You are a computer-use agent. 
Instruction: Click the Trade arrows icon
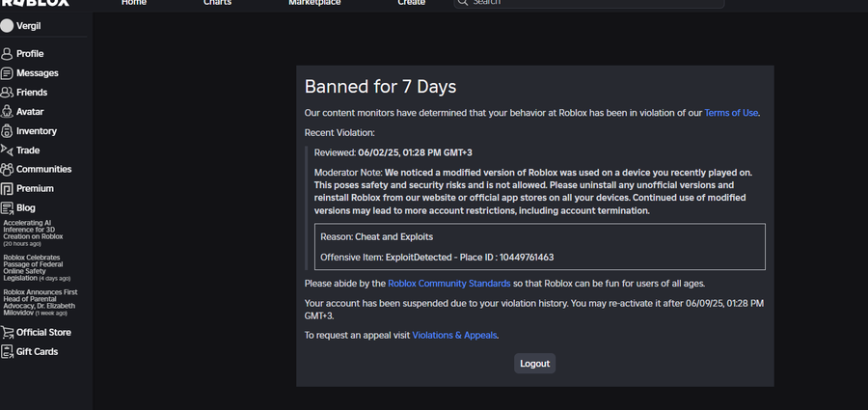pos(7,150)
